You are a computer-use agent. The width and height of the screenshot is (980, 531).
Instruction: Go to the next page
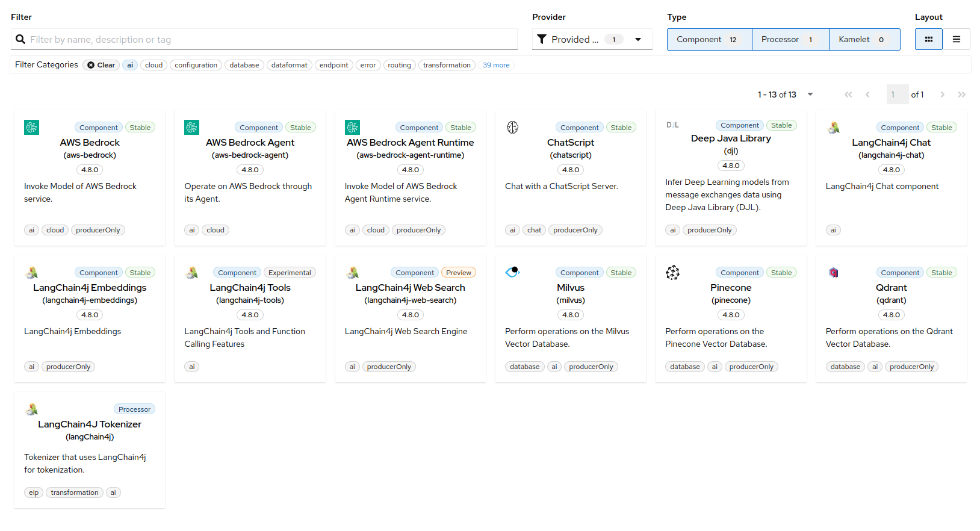pyautogui.click(x=942, y=95)
